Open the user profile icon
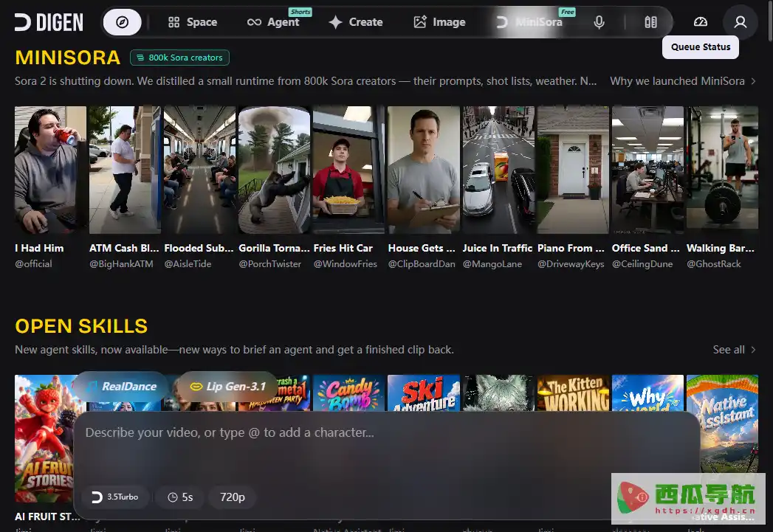Image resolution: width=773 pixels, height=532 pixels. coord(740,22)
